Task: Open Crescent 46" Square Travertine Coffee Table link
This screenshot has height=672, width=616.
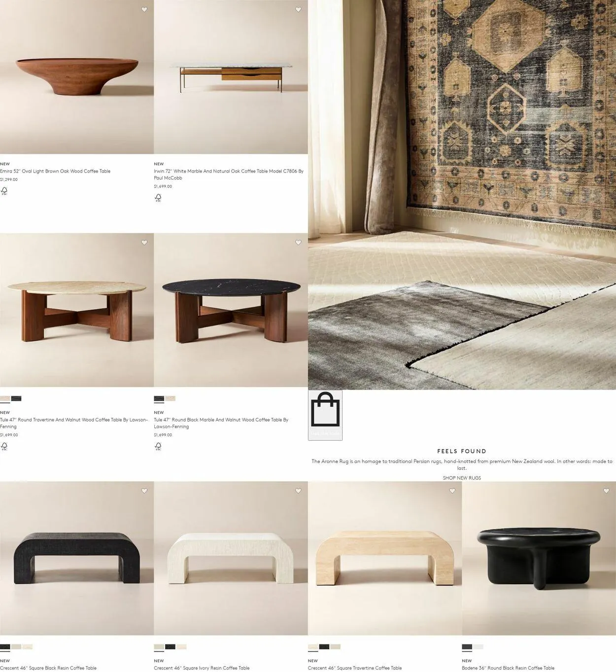Action: pos(355,668)
